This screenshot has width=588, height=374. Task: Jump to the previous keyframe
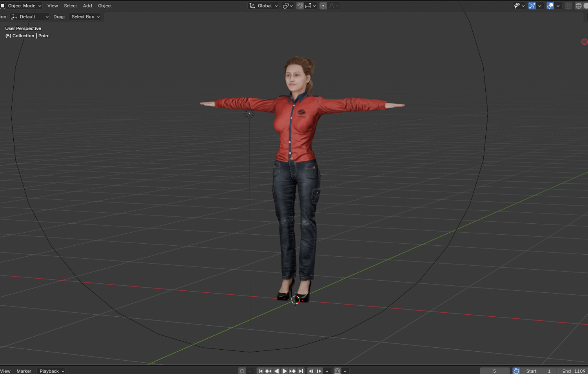pos(269,371)
